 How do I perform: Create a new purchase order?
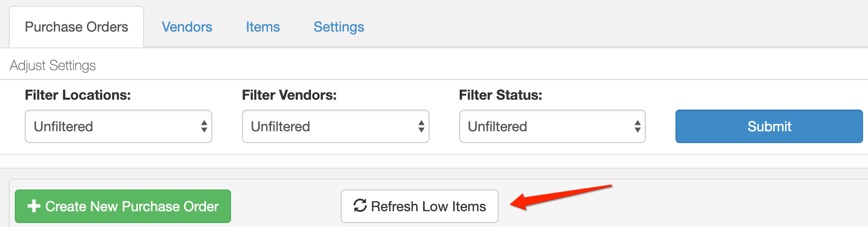[123, 206]
